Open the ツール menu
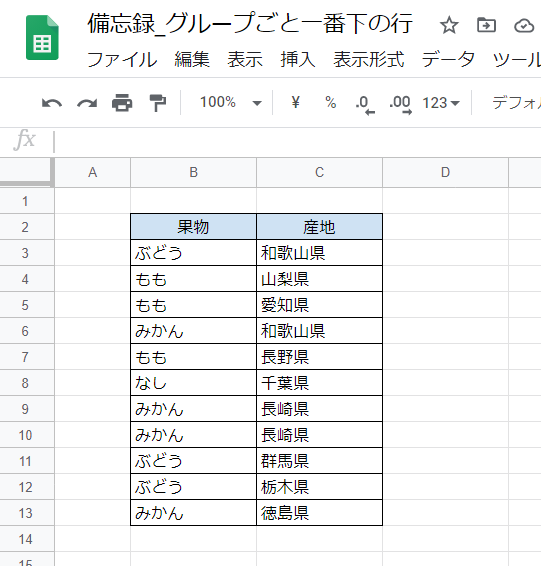The image size is (541, 566). (516, 60)
